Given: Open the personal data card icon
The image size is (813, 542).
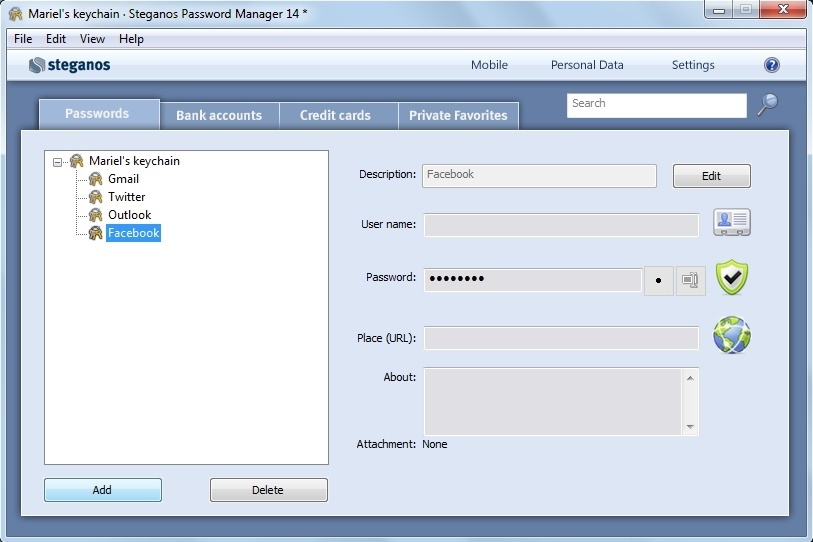Looking at the screenshot, I should [732, 223].
